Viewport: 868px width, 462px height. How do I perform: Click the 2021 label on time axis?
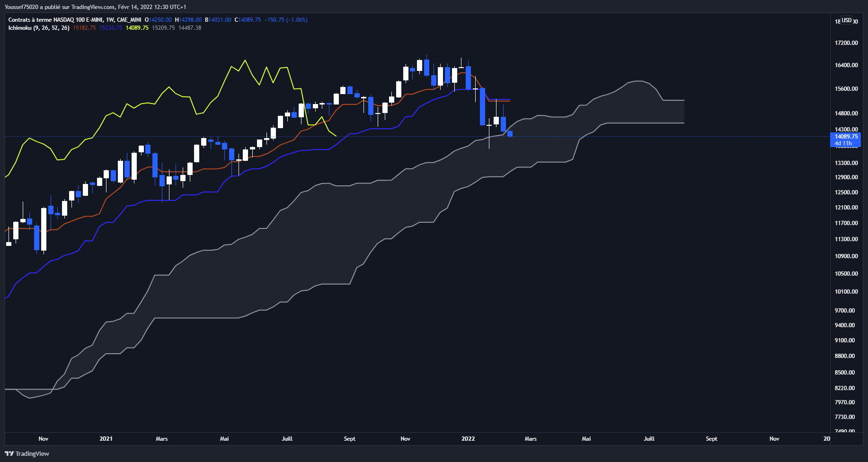click(x=106, y=439)
